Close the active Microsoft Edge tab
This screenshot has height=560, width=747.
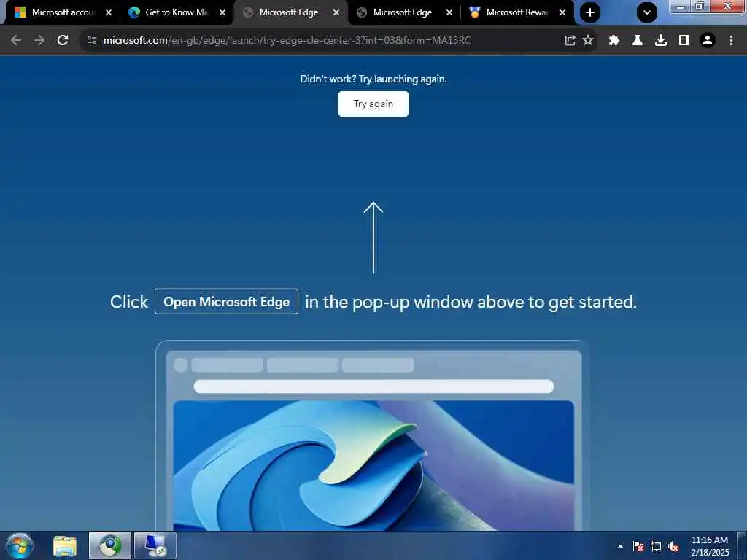click(336, 12)
